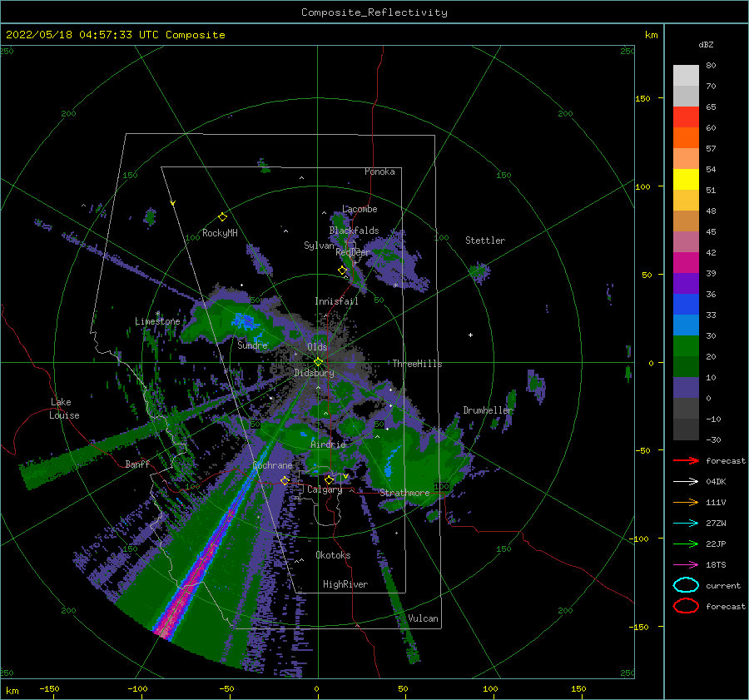
Task: Select the Lacombe city label
Action: click(x=360, y=209)
